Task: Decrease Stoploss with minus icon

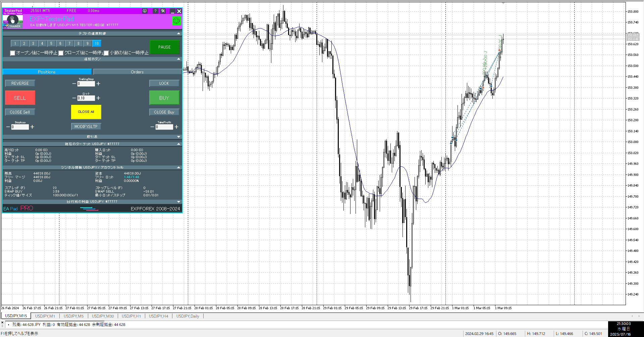Action: tap(8, 127)
